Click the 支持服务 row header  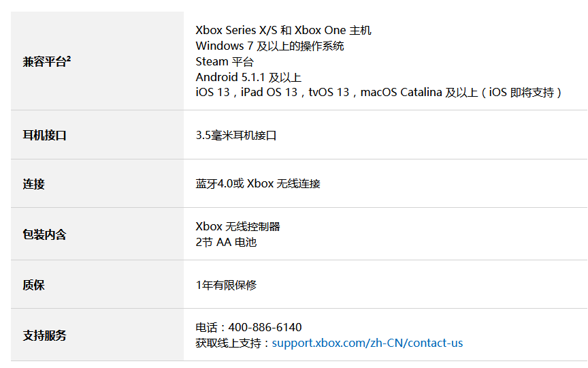pyautogui.click(x=45, y=335)
